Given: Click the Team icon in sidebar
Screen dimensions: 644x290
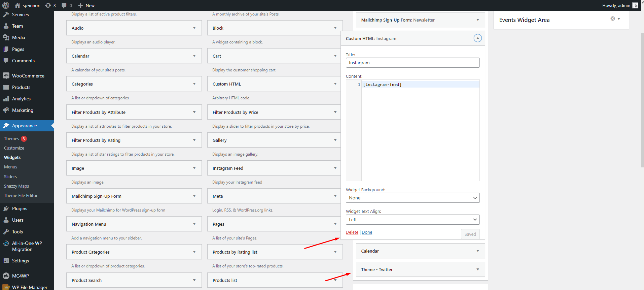Looking at the screenshot, I should (x=6, y=26).
